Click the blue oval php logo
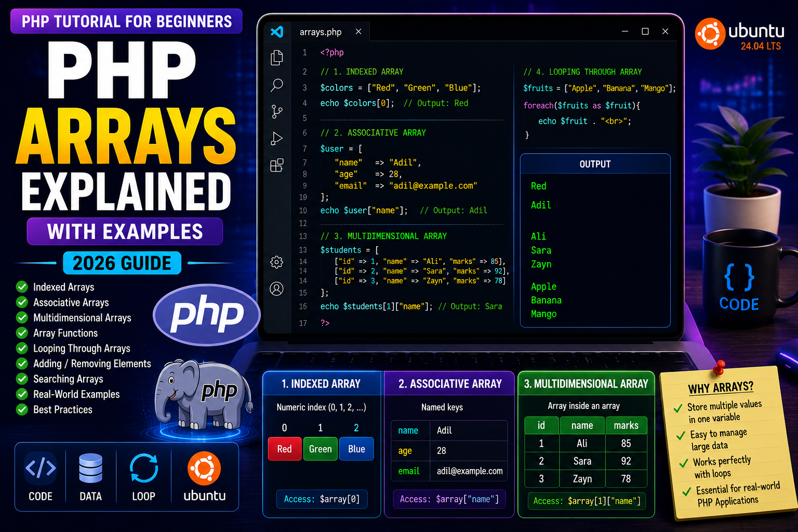The height and width of the screenshot is (532, 798). [207, 314]
